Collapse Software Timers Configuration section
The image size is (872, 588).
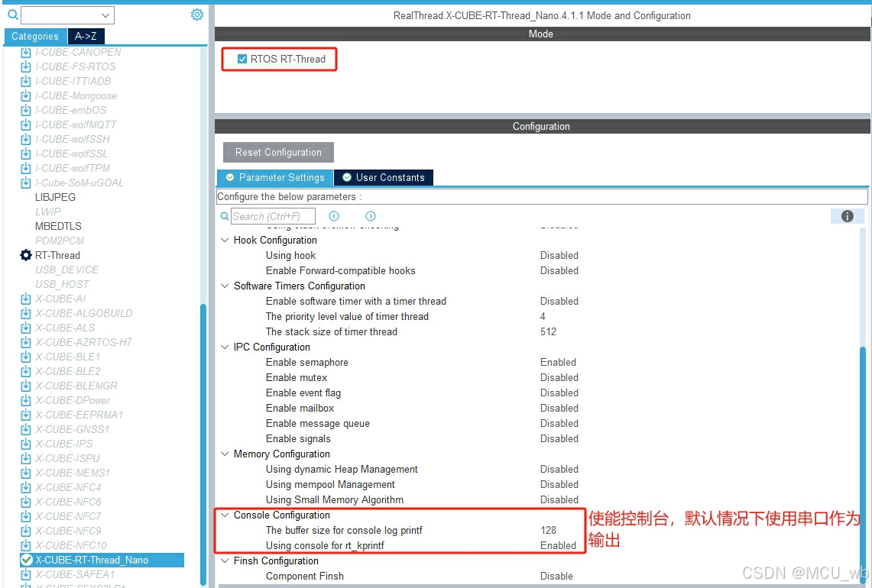tap(225, 286)
